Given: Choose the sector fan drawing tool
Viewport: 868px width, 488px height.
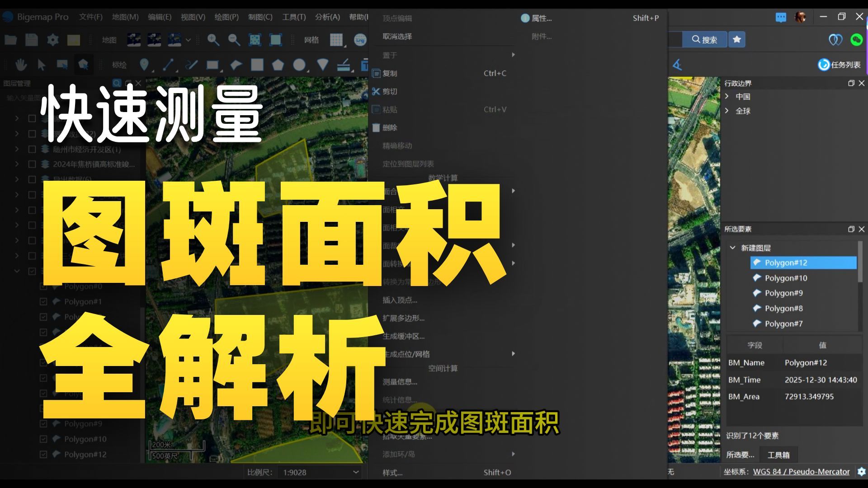Looking at the screenshot, I should [x=322, y=65].
